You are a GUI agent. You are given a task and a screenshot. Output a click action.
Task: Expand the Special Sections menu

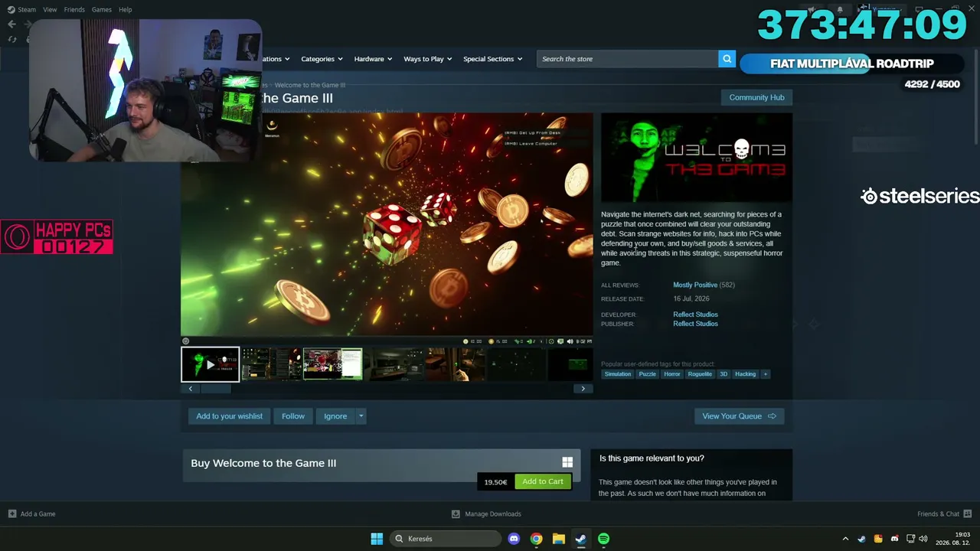[x=492, y=59]
